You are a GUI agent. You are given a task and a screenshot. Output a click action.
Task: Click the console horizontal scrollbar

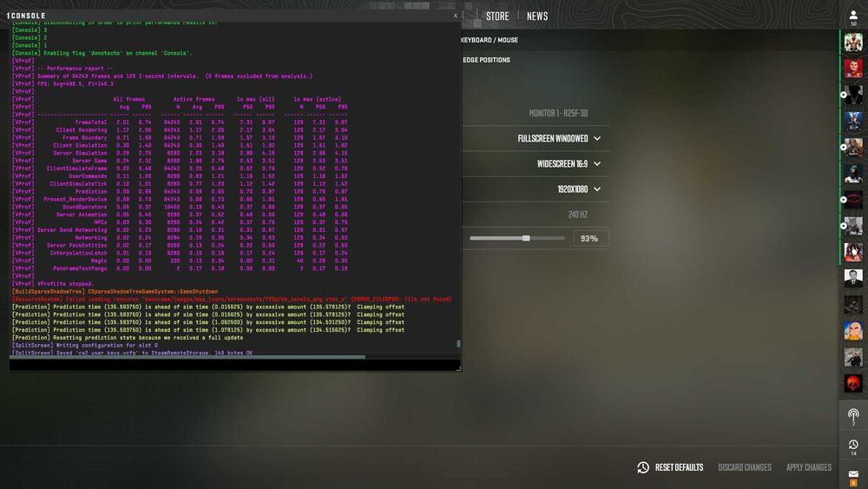pos(187,357)
